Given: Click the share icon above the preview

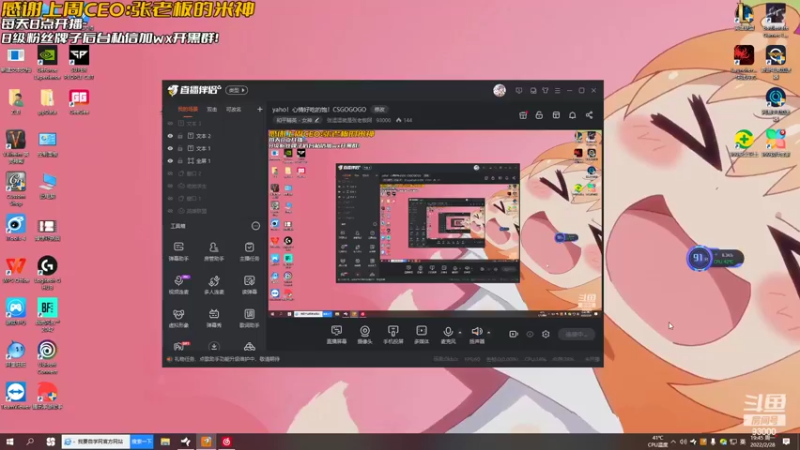Looking at the screenshot, I should (589, 115).
